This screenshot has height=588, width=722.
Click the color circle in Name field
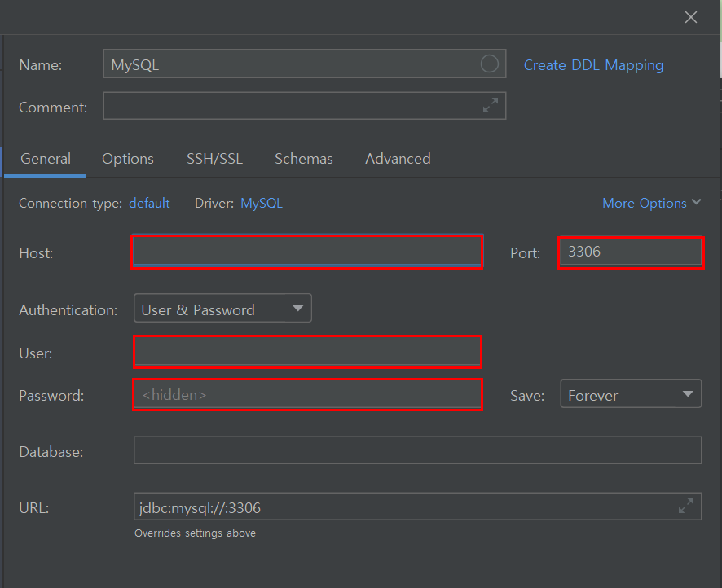[490, 64]
